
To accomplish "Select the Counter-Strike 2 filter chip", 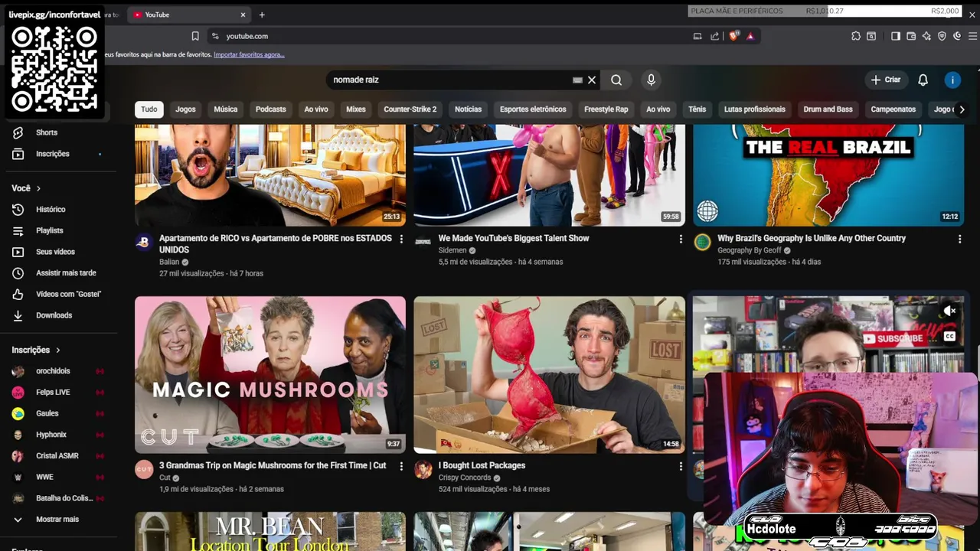I will pos(410,109).
